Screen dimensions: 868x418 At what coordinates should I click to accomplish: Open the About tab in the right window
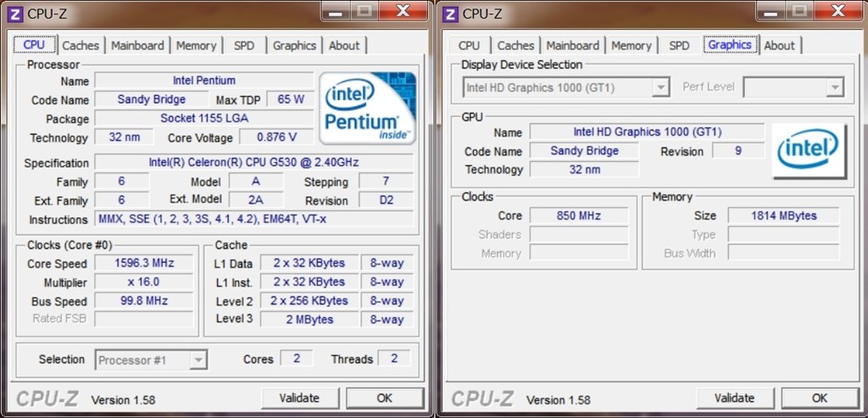click(779, 46)
